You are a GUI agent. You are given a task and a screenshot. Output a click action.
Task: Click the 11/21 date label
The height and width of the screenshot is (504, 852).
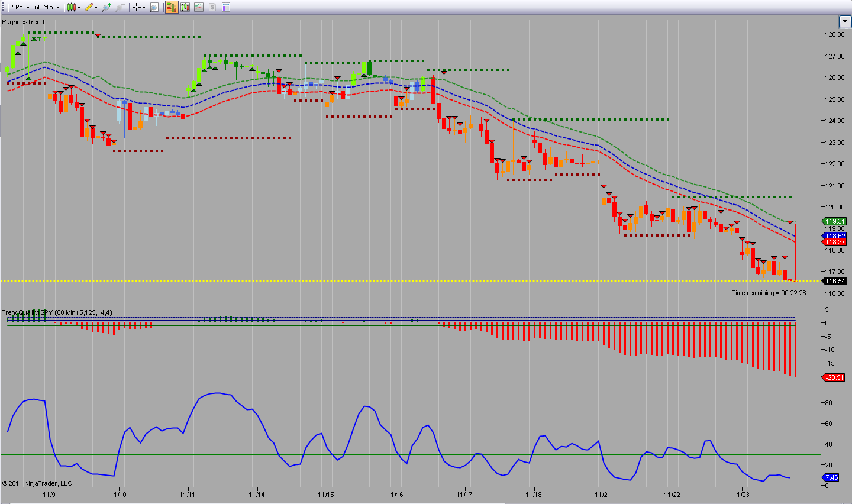603,495
